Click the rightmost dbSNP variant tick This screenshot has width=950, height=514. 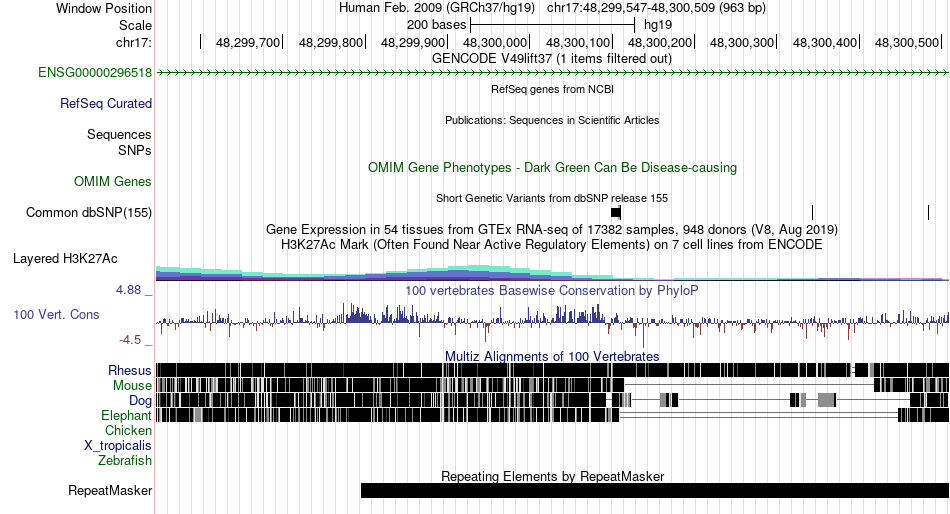928,213
